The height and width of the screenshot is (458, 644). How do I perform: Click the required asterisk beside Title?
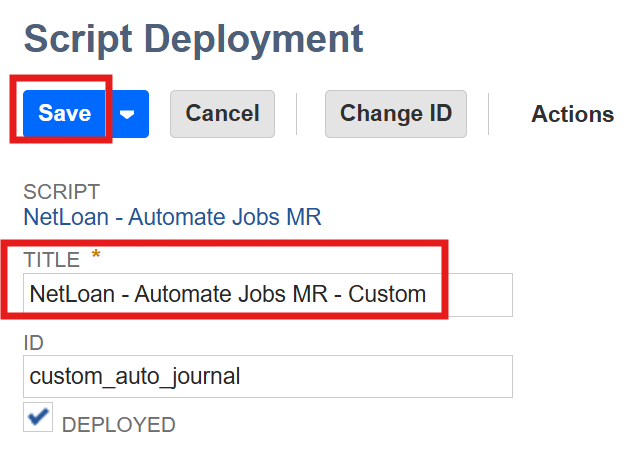click(96, 257)
